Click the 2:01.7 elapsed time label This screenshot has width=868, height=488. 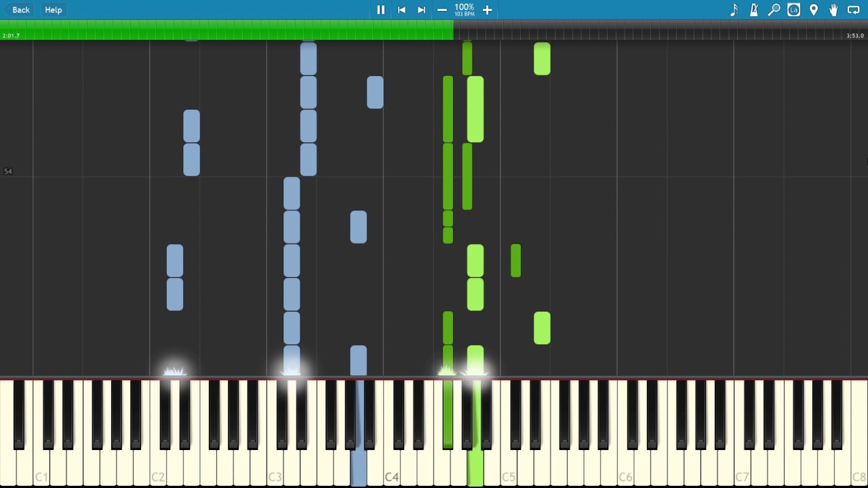click(11, 36)
